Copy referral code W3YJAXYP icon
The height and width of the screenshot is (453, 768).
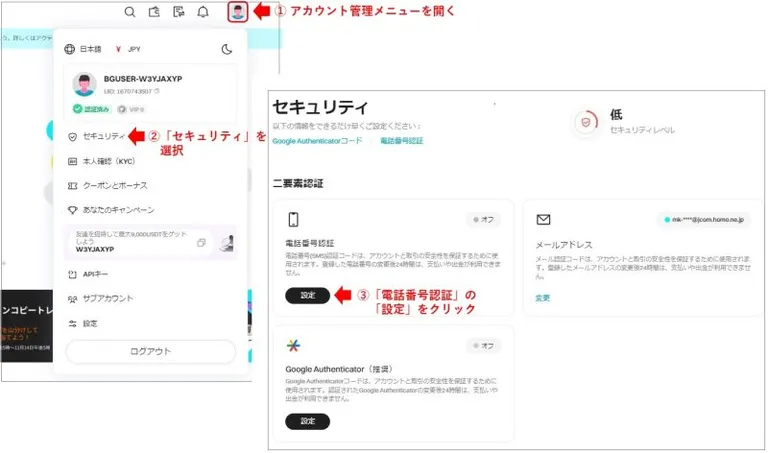[201, 243]
